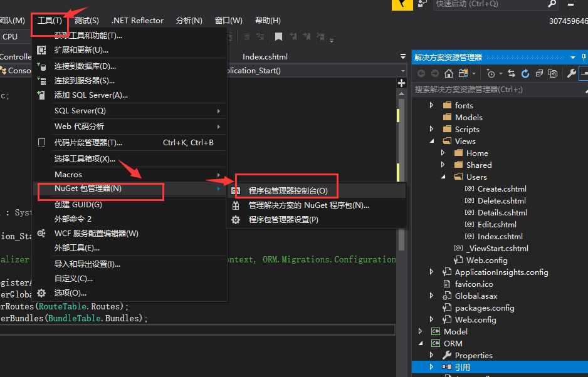Click the Add SQL Server icon
This screenshot has height=377, width=588.
coord(41,95)
